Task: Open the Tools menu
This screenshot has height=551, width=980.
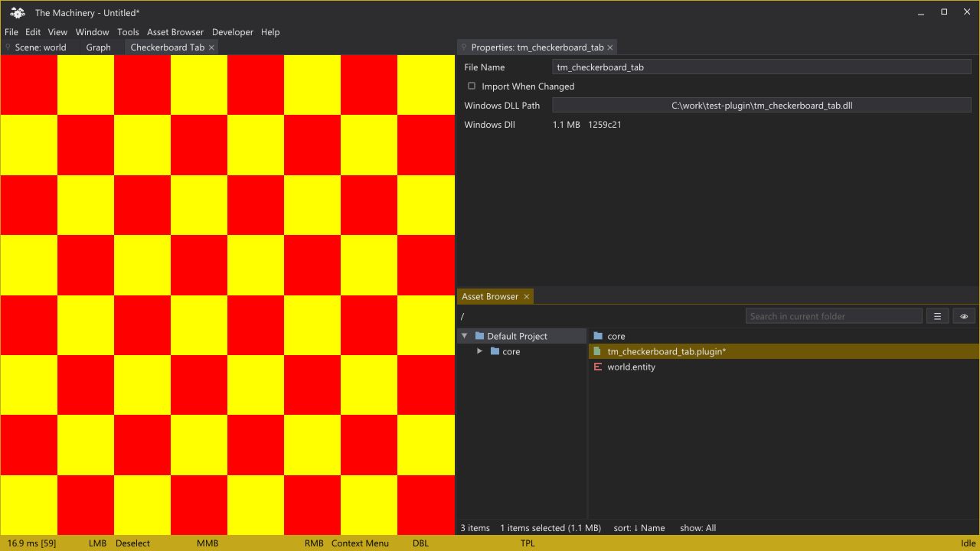Action: [x=128, y=32]
